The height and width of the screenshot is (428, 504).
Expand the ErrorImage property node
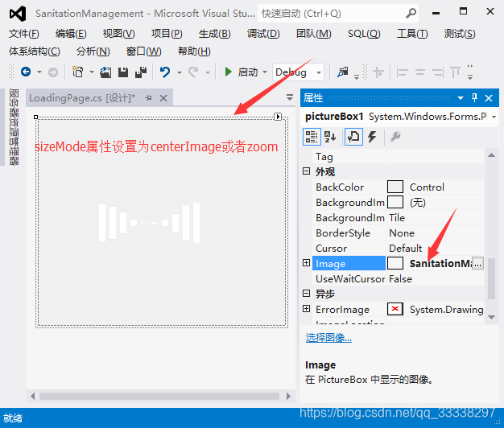pos(306,309)
